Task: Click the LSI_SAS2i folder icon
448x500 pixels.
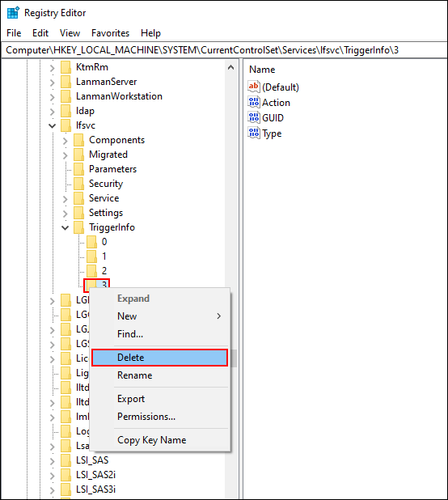Action: click(66, 475)
